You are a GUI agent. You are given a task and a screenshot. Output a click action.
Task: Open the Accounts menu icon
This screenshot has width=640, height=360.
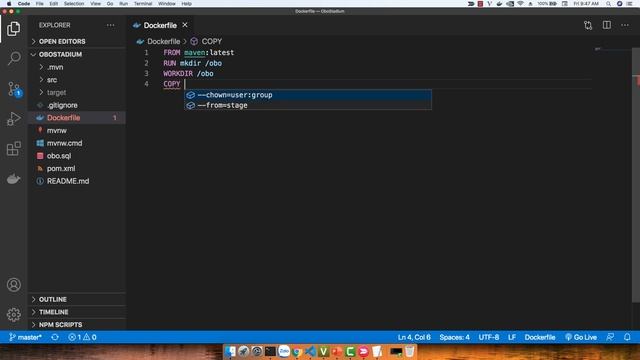13,284
